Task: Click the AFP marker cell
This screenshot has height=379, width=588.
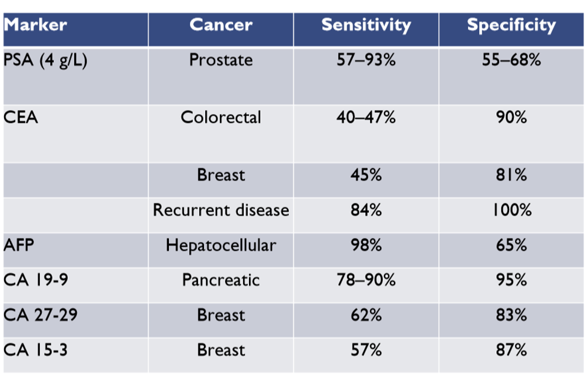Action: (19, 244)
